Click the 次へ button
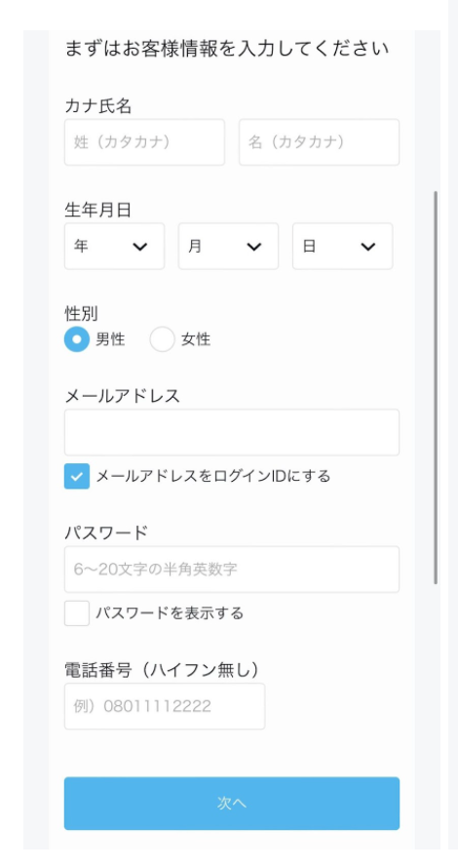This screenshot has height=868, width=458. point(232,804)
